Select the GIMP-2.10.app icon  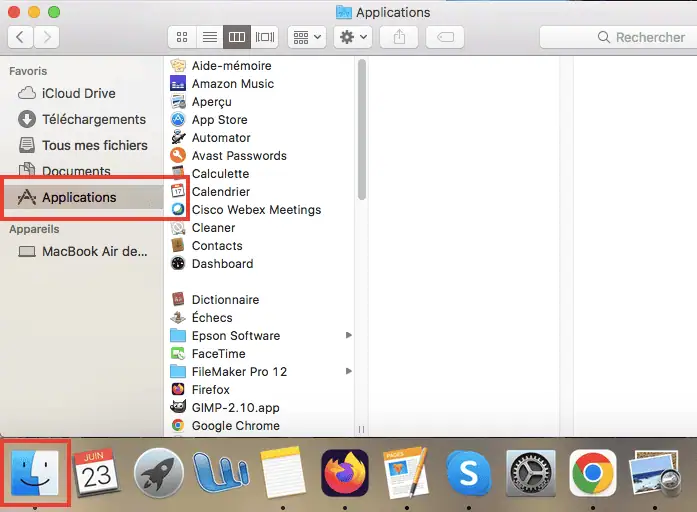[178, 408]
